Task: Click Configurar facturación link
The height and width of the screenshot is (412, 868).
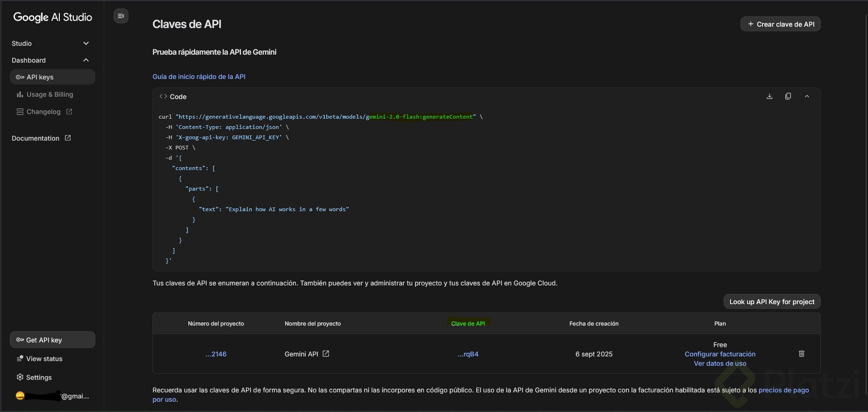Action: [720, 354]
